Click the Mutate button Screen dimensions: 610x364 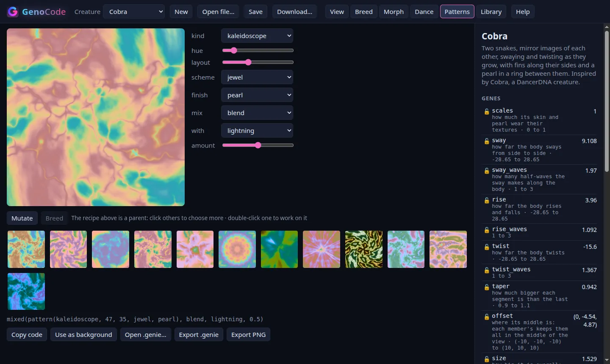click(22, 218)
